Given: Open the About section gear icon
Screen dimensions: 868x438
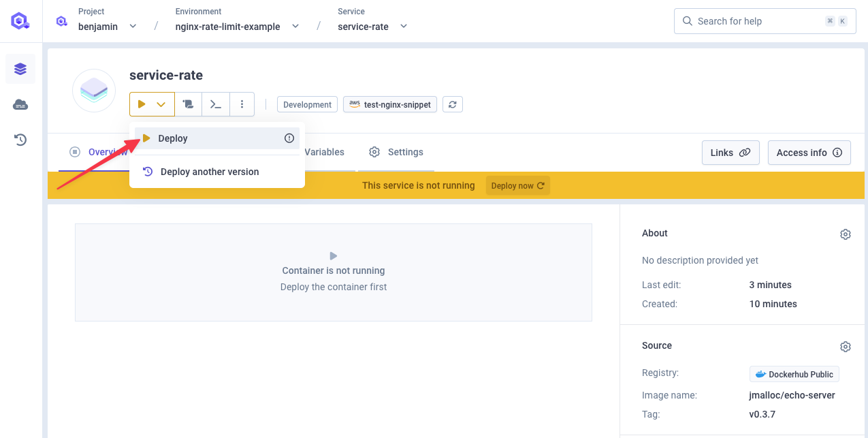Looking at the screenshot, I should (845, 234).
